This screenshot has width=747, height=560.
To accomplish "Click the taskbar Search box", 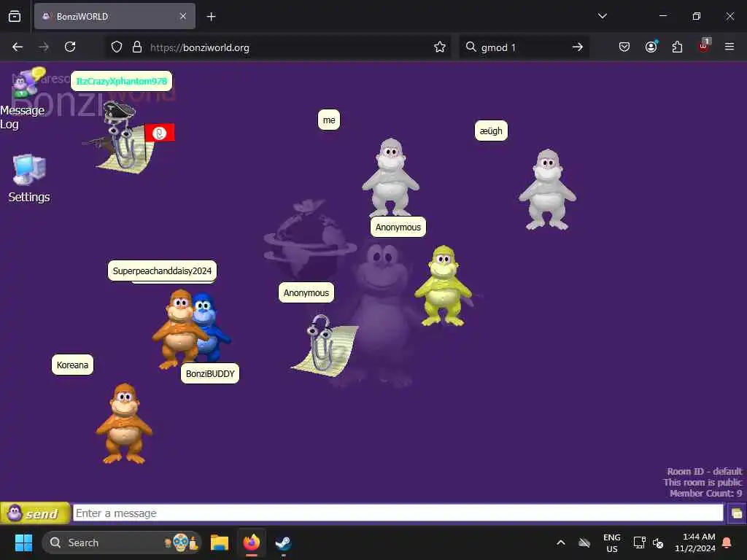I will point(122,542).
